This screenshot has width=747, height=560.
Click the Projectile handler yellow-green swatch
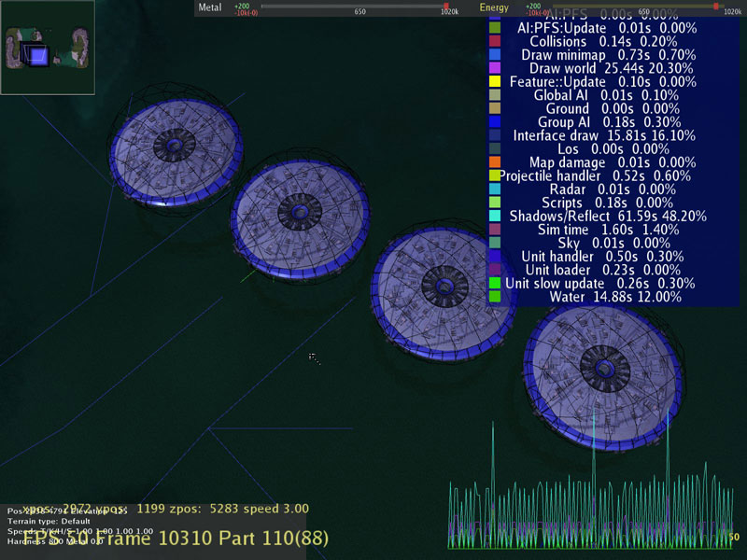click(495, 175)
